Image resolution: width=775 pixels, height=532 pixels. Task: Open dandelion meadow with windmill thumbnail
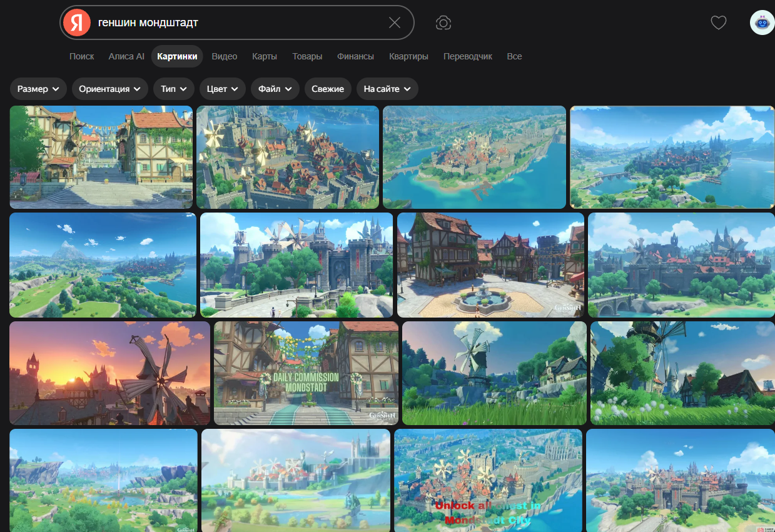[682, 373]
